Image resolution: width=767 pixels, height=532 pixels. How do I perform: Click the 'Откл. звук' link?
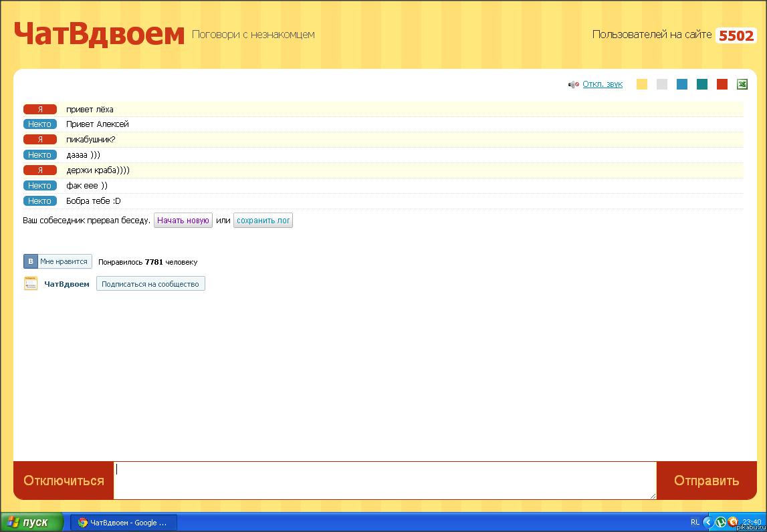click(602, 84)
